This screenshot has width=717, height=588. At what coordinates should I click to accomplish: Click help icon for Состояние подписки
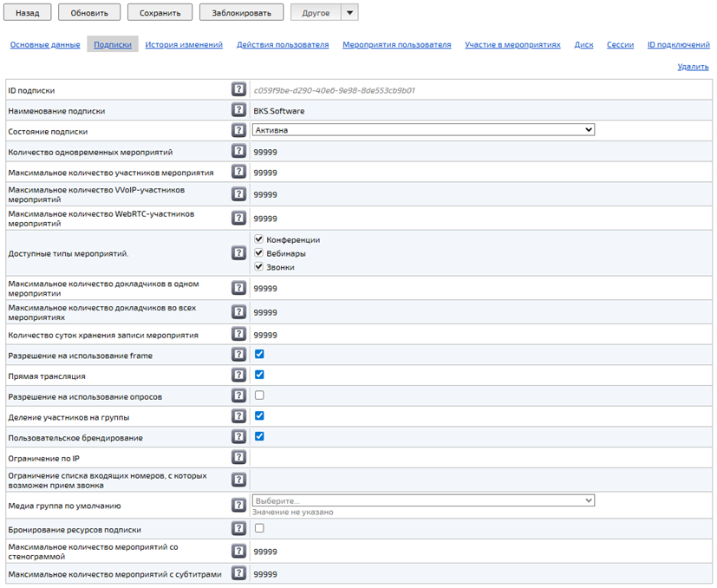238,130
